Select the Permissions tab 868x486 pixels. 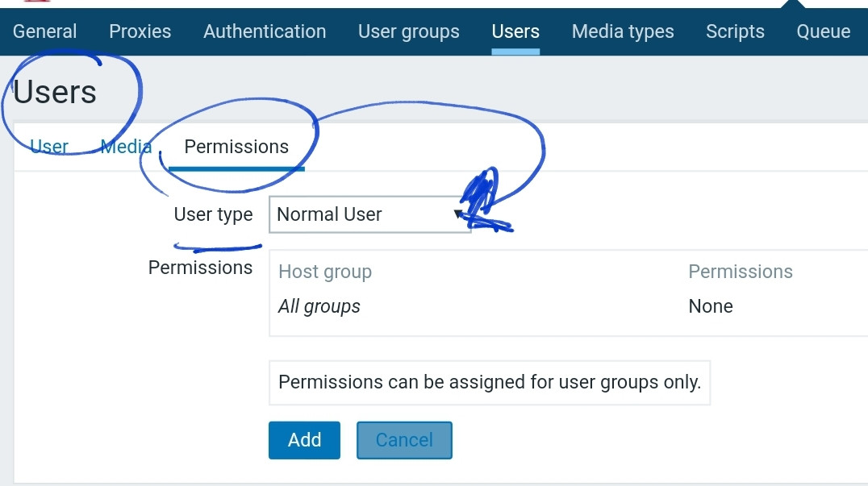tap(236, 147)
